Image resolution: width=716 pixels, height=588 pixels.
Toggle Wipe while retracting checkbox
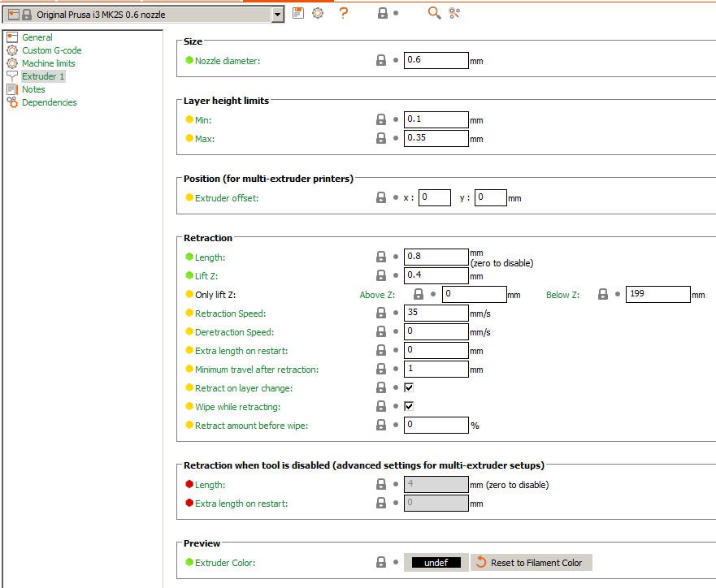[409, 406]
